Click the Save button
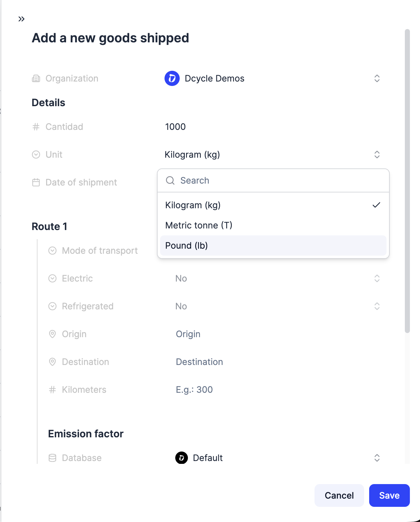The image size is (420, 522). [x=389, y=495]
